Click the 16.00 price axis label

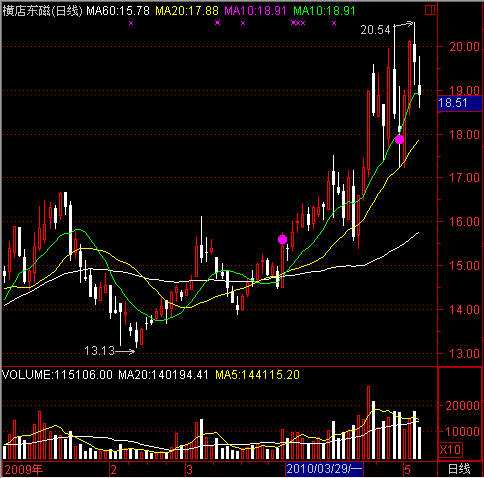(x=464, y=221)
